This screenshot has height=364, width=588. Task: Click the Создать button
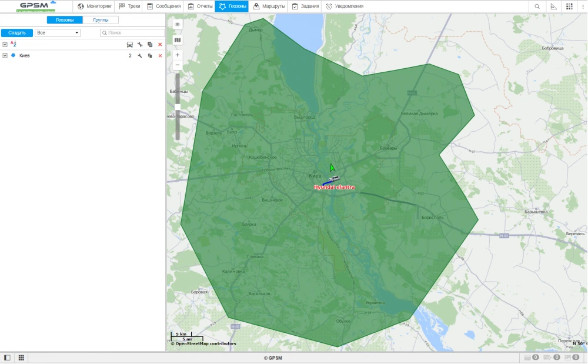point(15,32)
